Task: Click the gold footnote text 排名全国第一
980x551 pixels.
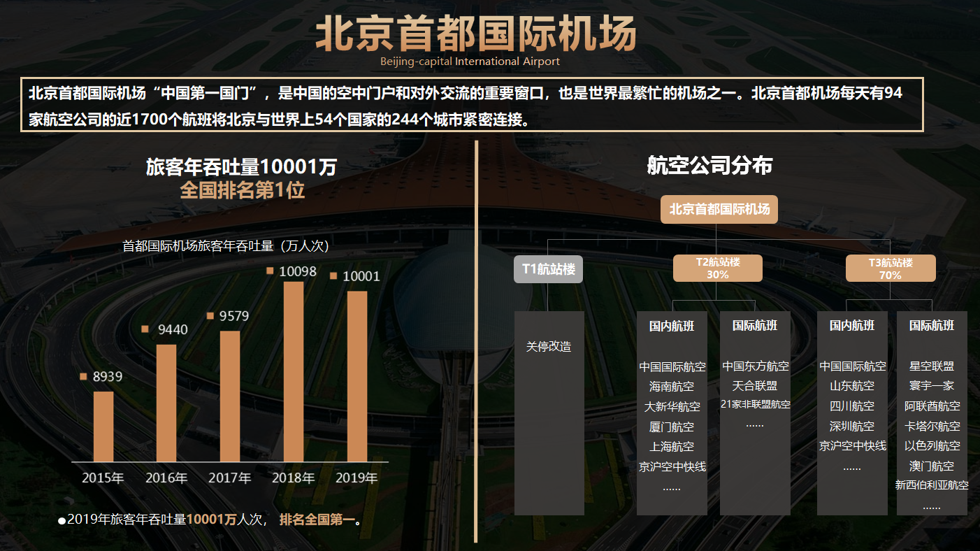Action: tap(317, 520)
